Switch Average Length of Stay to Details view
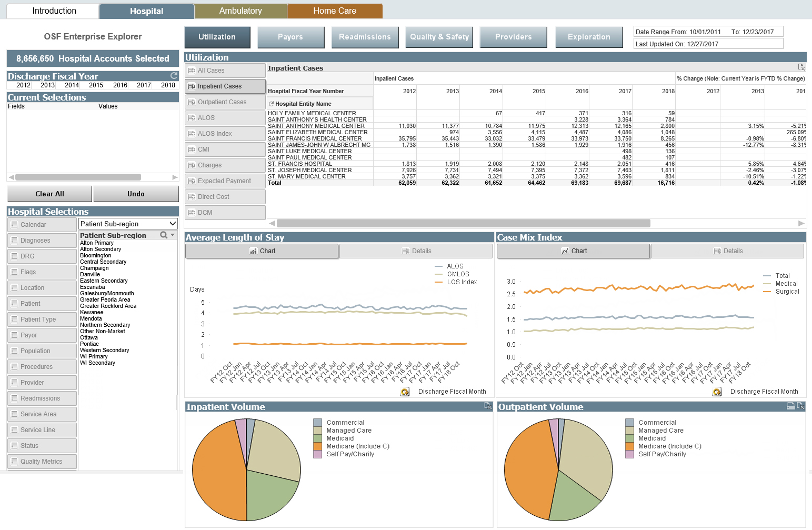The width and height of the screenshot is (812, 530). (416, 251)
